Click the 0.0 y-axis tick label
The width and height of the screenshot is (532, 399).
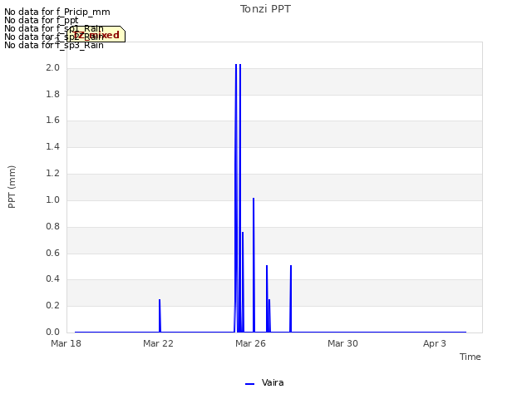click(52, 332)
